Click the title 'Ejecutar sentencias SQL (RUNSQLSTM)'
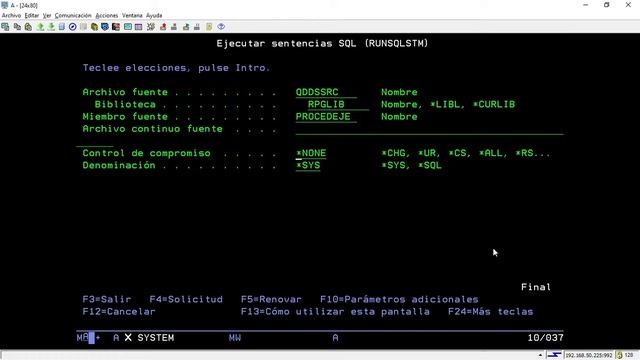 pos(322,43)
